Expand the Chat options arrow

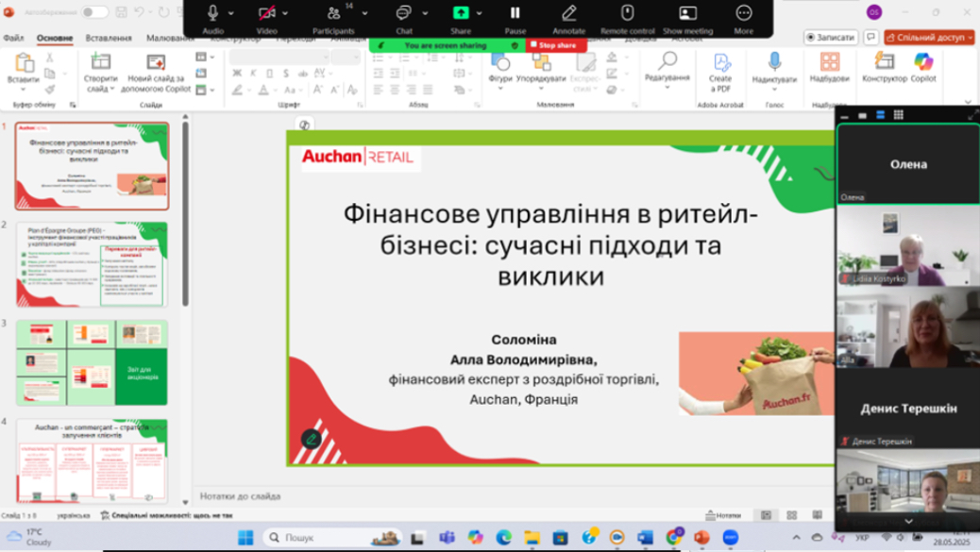tap(425, 13)
